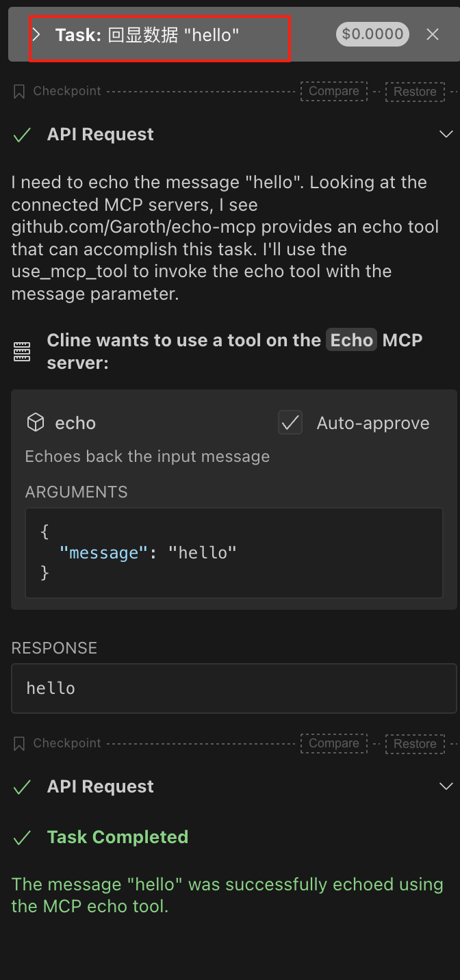Click the green checkmark beside the second API Request
Image resolution: width=460 pixels, height=980 pixels.
tap(22, 786)
